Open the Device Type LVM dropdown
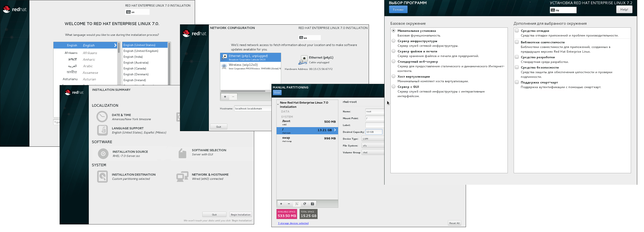Viewport: 644px width, 232px height. 373,139
